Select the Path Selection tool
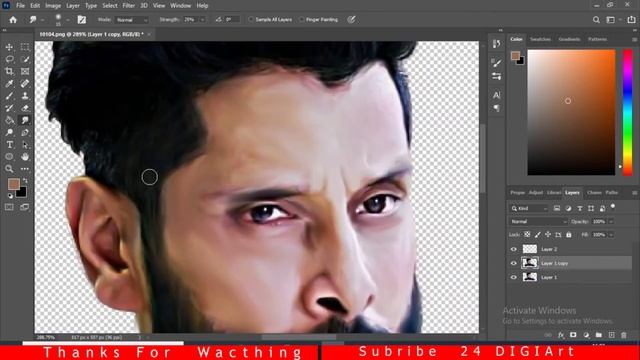The height and width of the screenshot is (360, 640). [25, 145]
